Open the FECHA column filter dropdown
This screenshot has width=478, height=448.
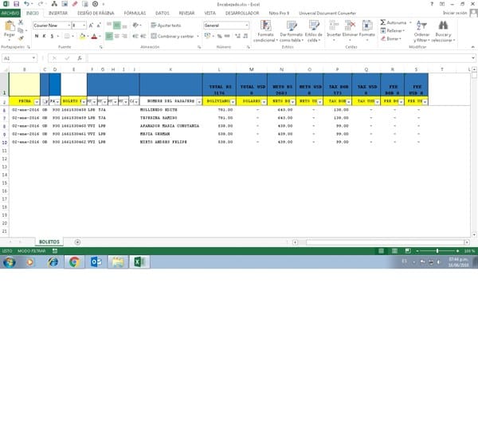pos(37,101)
